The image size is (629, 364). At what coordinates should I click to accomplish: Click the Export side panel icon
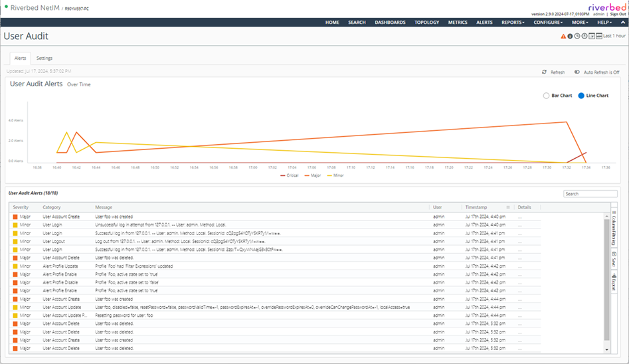click(x=615, y=282)
